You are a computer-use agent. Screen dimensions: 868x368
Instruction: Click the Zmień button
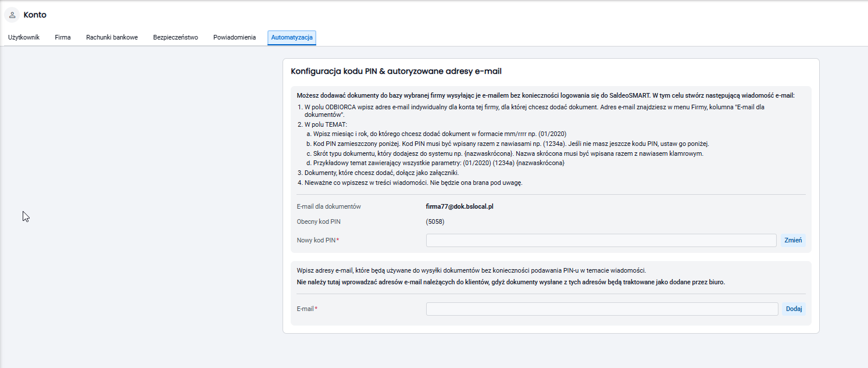(x=794, y=240)
